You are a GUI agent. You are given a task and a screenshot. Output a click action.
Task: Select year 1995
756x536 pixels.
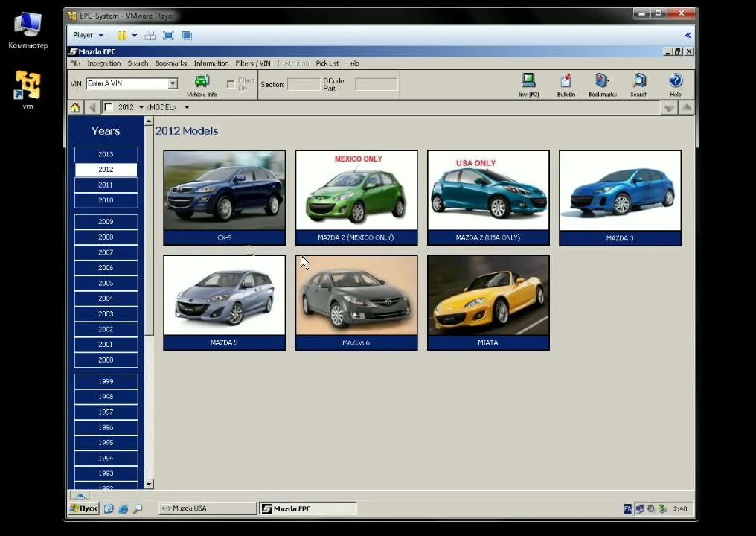point(106,442)
